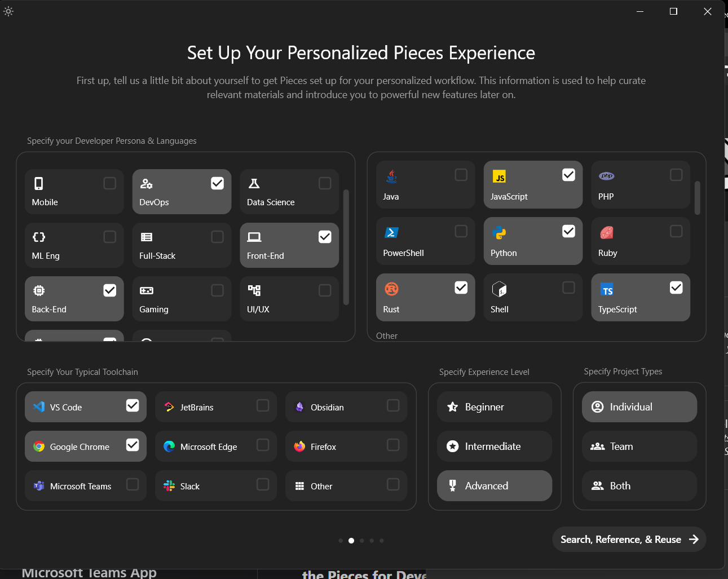Toggle light mode with the sun icon
The height and width of the screenshot is (579, 728).
pyautogui.click(x=8, y=11)
